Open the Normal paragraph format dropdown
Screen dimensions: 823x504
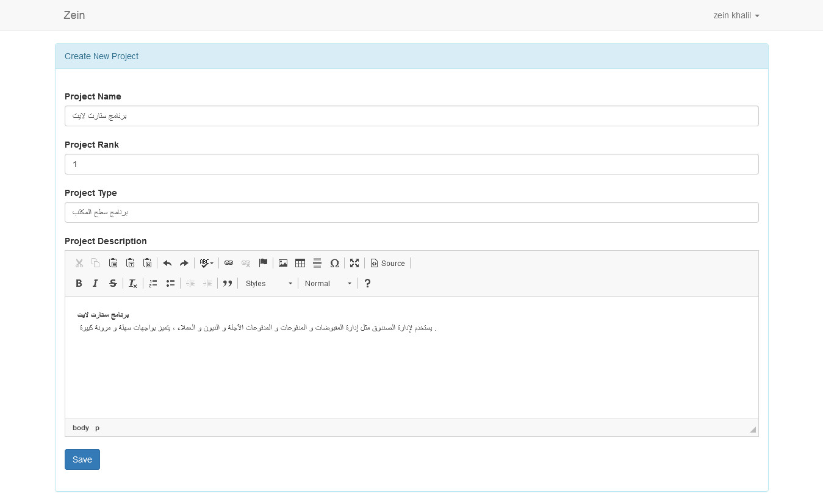[327, 283]
